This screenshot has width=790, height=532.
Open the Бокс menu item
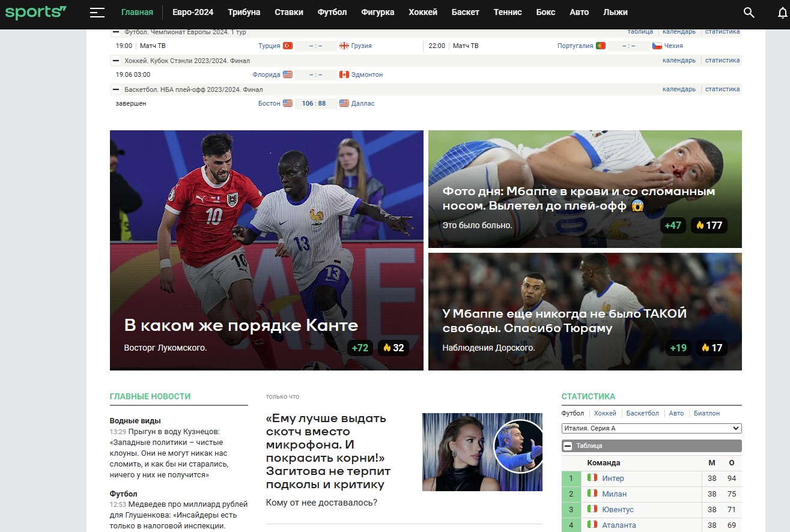545,12
